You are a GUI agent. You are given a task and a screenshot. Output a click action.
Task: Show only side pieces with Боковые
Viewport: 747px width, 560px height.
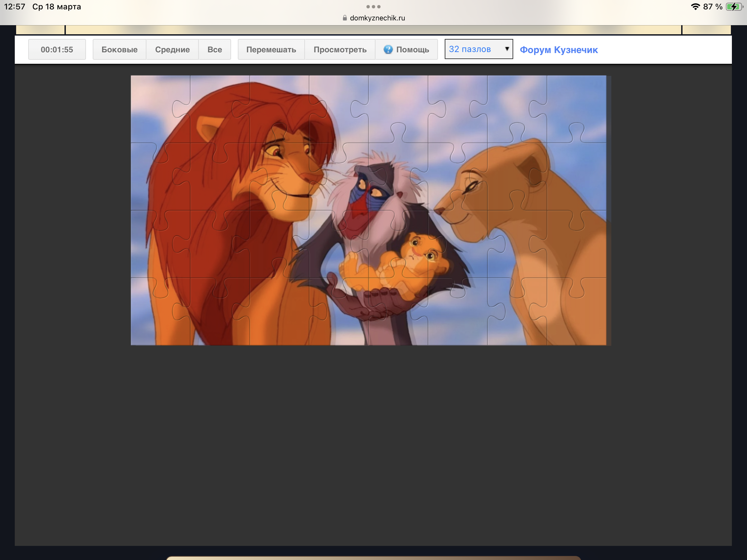119,50
